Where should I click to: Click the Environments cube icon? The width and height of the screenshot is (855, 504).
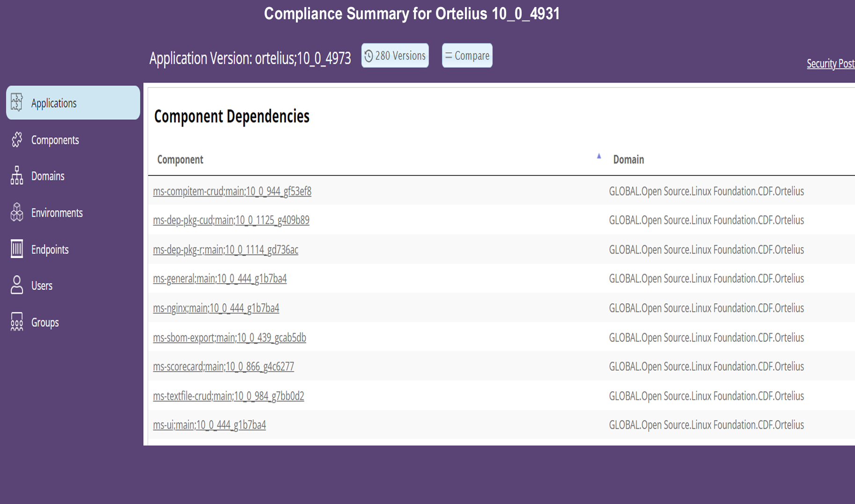coord(17,212)
